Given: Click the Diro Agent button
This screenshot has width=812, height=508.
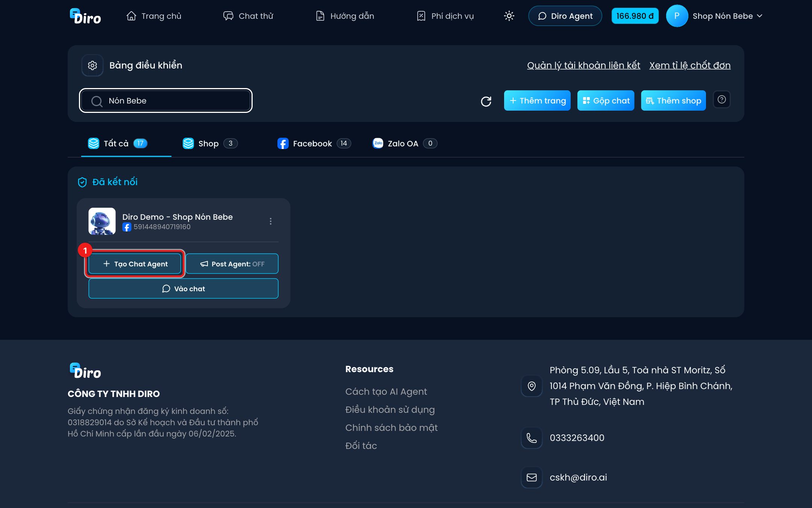Looking at the screenshot, I should (x=565, y=16).
